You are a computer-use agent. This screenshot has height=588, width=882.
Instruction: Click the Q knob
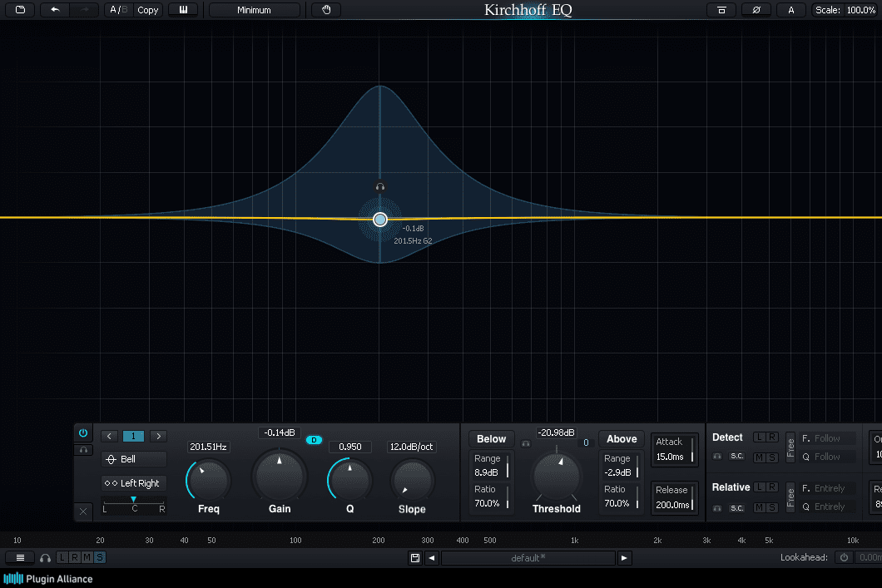(349, 480)
